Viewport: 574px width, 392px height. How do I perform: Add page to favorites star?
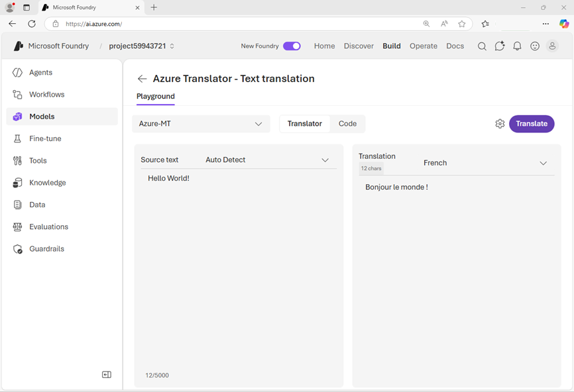click(x=461, y=24)
